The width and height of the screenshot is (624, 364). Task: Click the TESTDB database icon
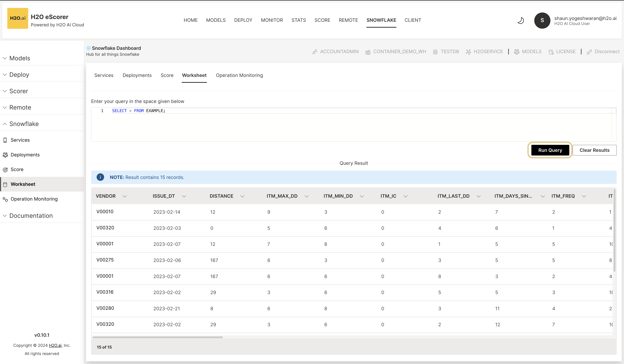coord(435,52)
